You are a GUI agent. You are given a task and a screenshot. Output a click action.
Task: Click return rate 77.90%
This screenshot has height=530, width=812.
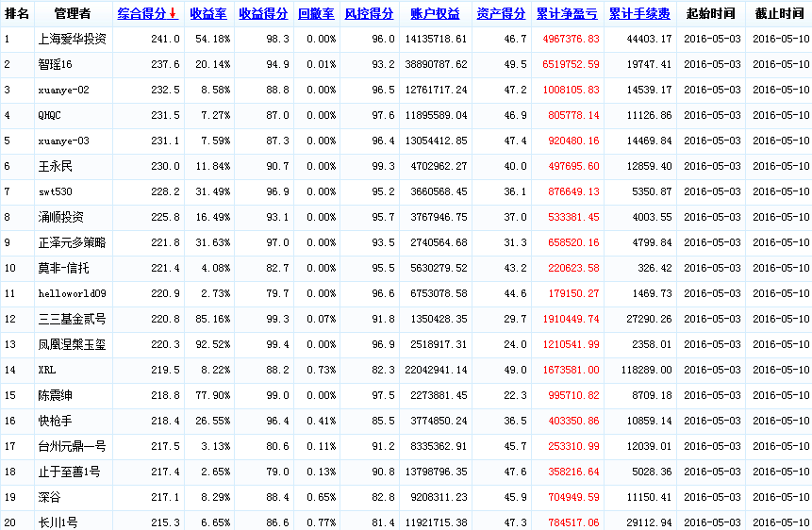click(x=213, y=395)
